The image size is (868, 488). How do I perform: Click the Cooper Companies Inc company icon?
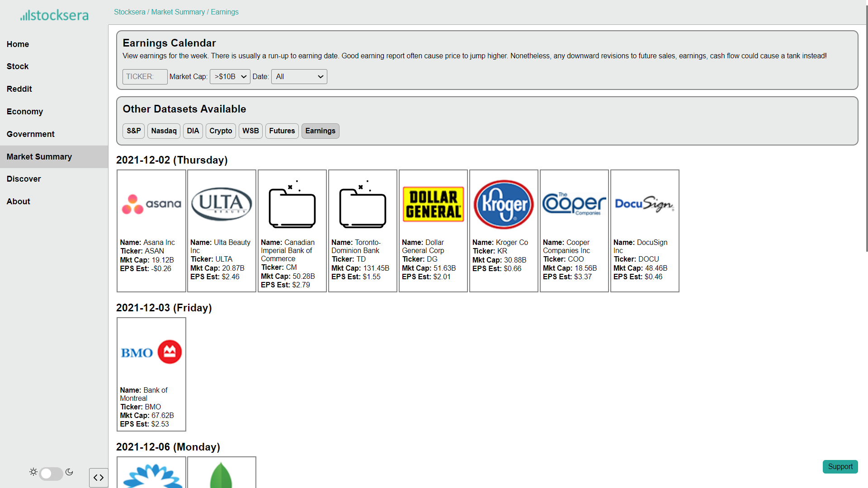tap(574, 204)
